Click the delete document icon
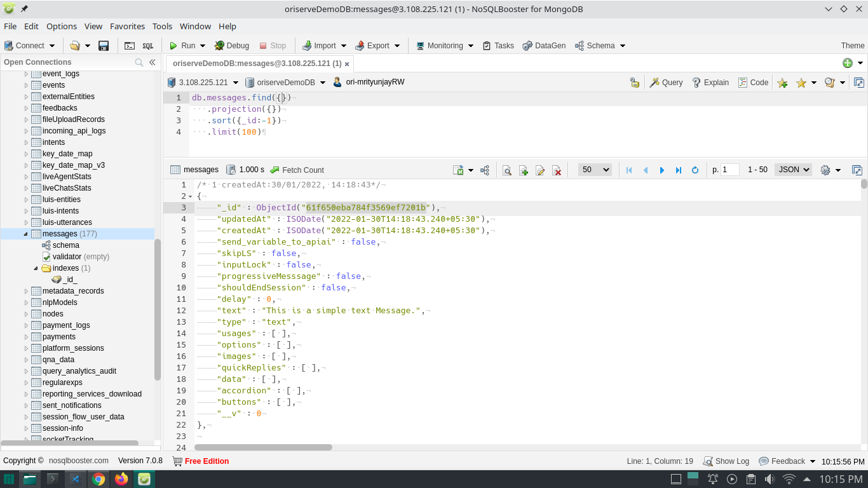The width and height of the screenshot is (868, 488). [557, 170]
